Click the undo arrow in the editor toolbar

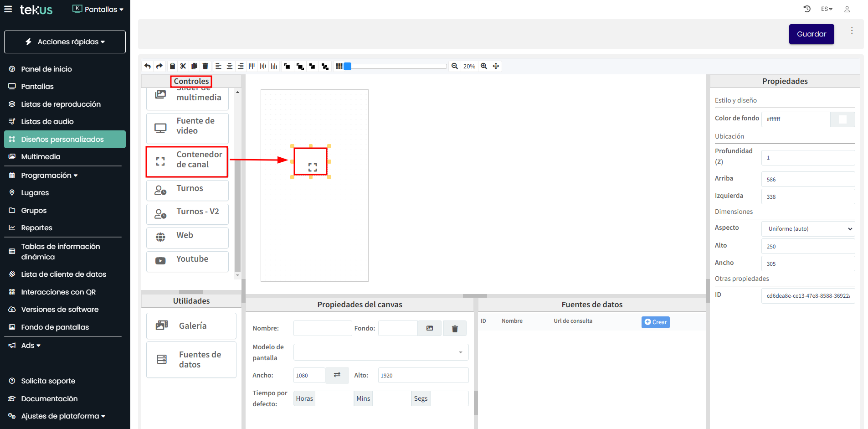point(148,66)
